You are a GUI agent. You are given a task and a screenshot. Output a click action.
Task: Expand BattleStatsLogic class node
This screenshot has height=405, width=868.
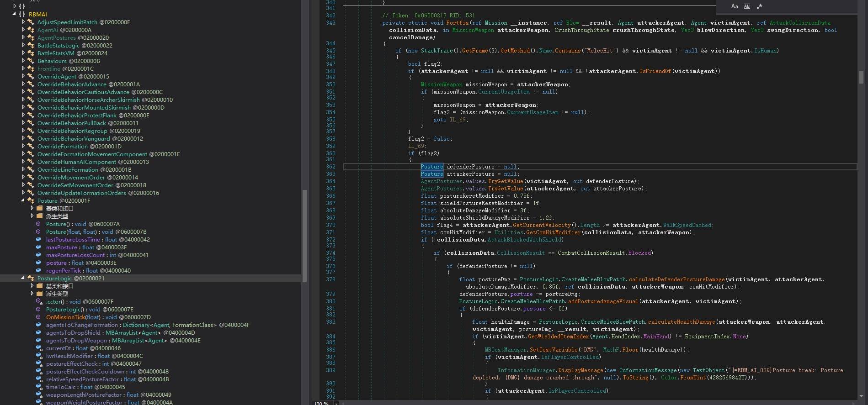(x=23, y=45)
